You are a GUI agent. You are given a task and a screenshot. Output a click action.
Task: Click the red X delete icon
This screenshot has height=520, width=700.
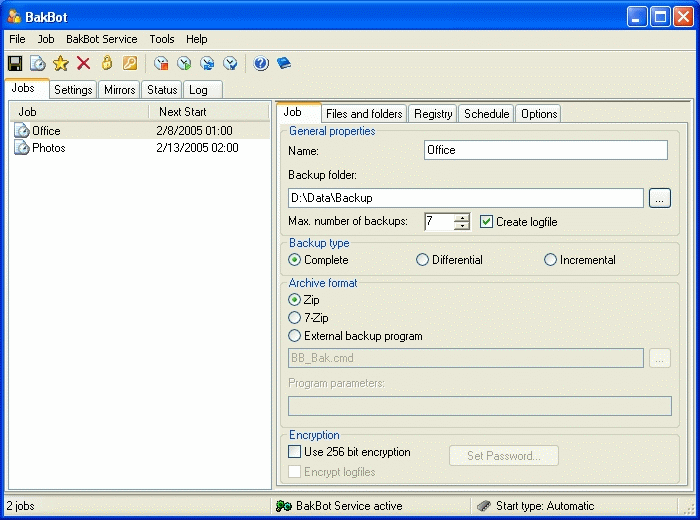pos(83,63)
